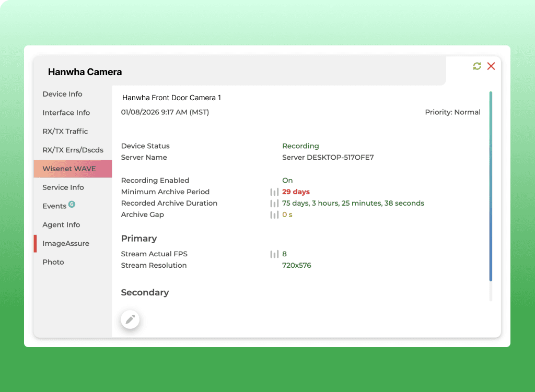Screen dimensions: 535x392
Task: Click the Server Name label
Action: click(144, 158)
